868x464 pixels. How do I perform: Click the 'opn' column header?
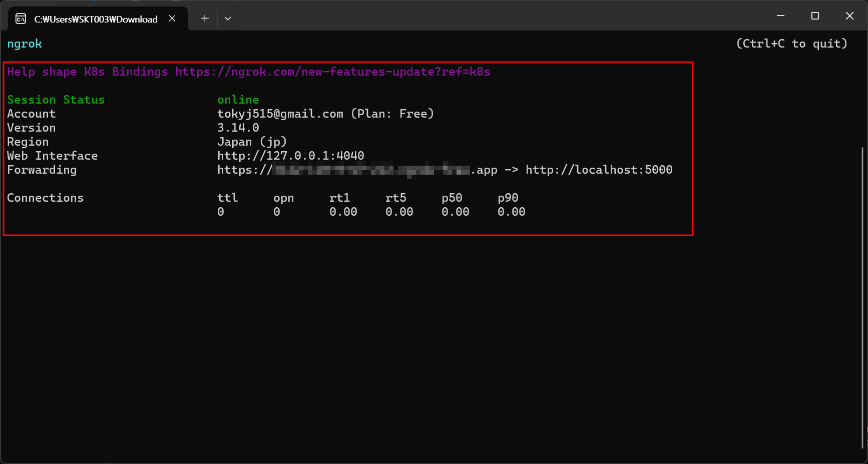pos(284,198)
